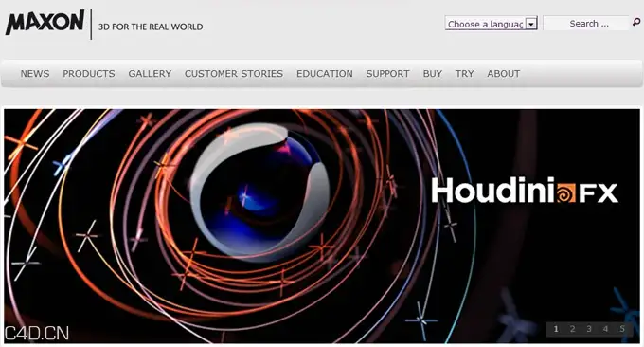Open the SUPPORT menu item
Screen dimensions: 644x347
[x=387, y=74]
